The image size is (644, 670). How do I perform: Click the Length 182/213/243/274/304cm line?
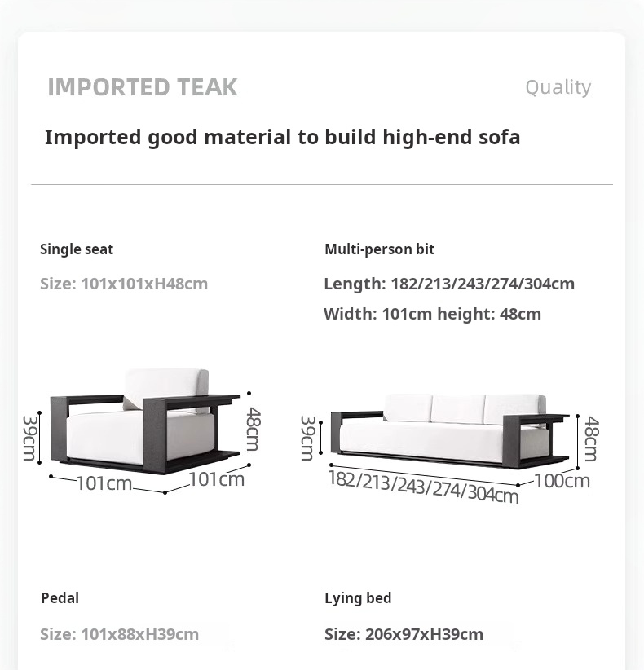tap(449, 284)
